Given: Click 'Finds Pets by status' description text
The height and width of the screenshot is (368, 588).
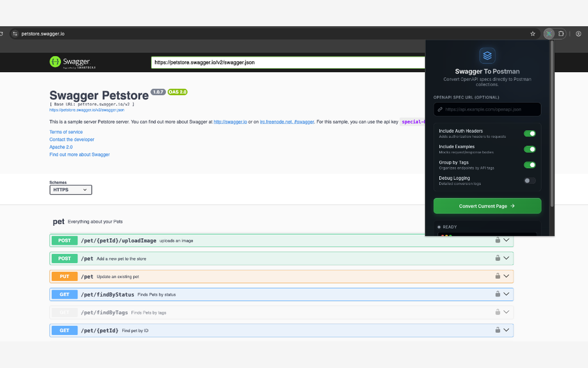Looking at the screenshot, I should pos(157,295).
